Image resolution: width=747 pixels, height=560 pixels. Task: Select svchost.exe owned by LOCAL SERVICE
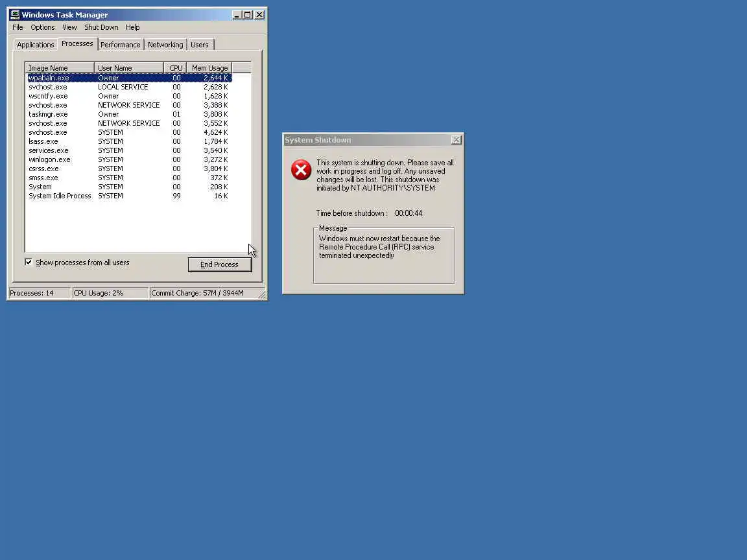click(x=129, y=87)
